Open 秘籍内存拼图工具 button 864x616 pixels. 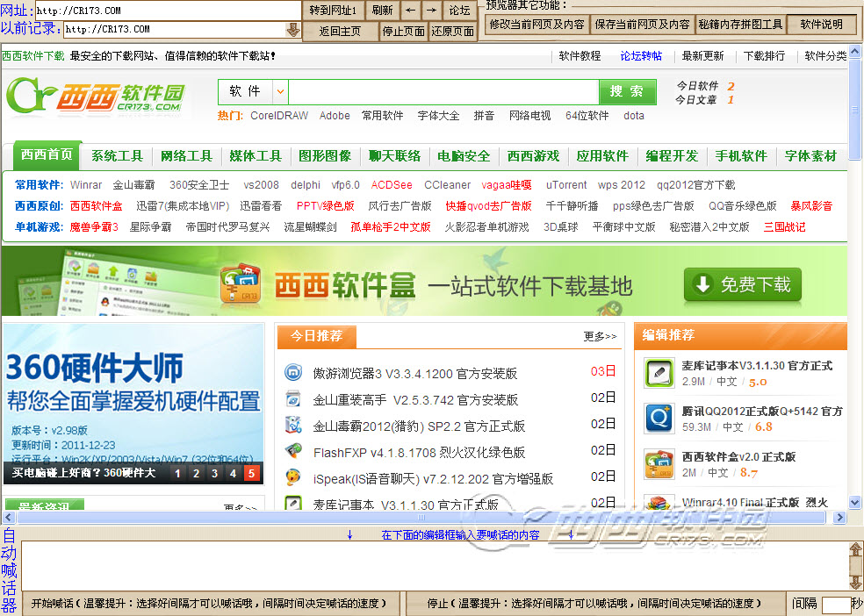tap(740, 25)
